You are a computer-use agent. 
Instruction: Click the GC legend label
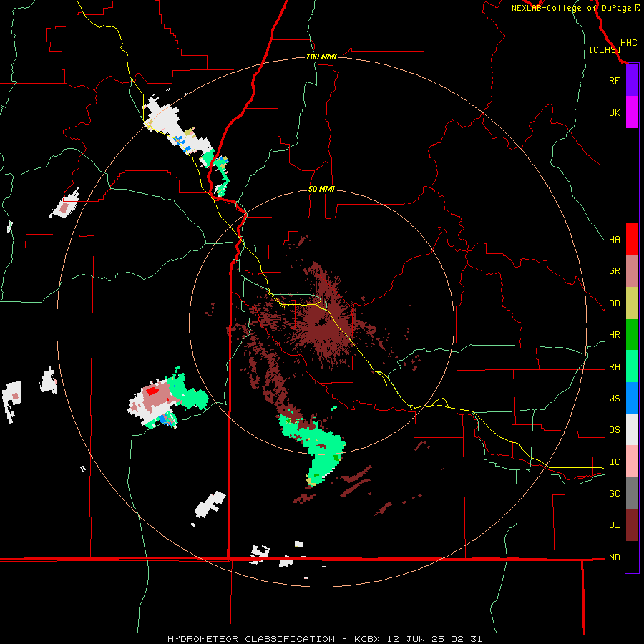[614, 493]
